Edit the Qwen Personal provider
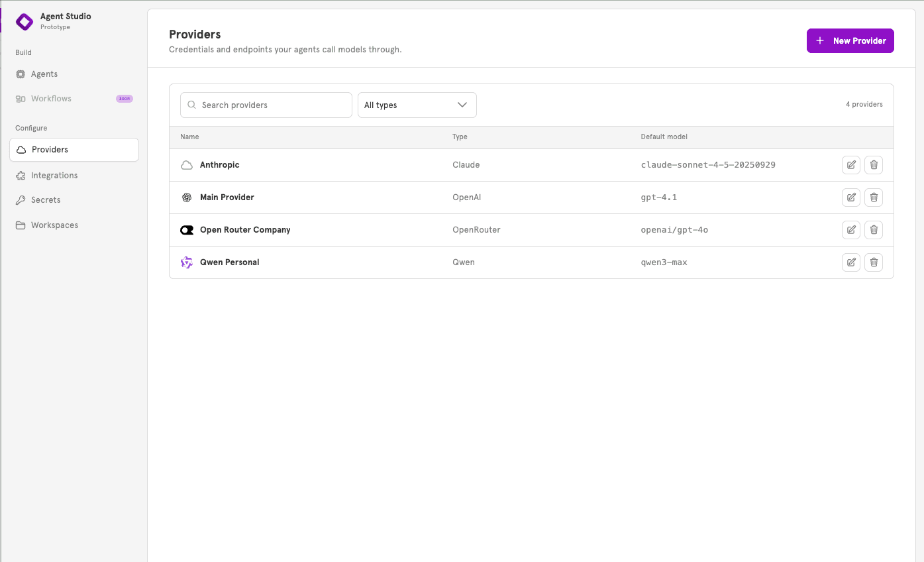924x562 pixels. click(x=851, y=262)
